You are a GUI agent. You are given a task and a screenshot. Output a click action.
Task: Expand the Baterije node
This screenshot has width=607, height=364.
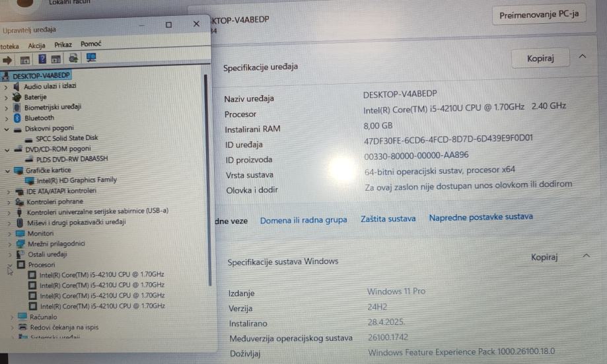point(6,98)
